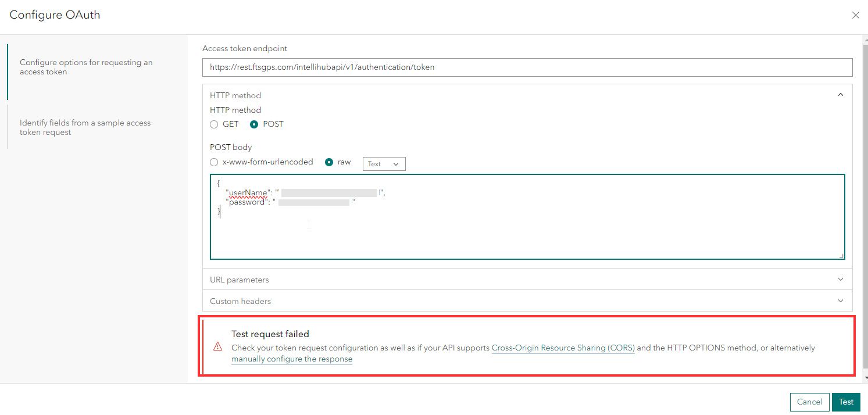The height and width of the screenshot is (415, 868).
Task: Choose raw POST body option
Action: tap(329, 162)
